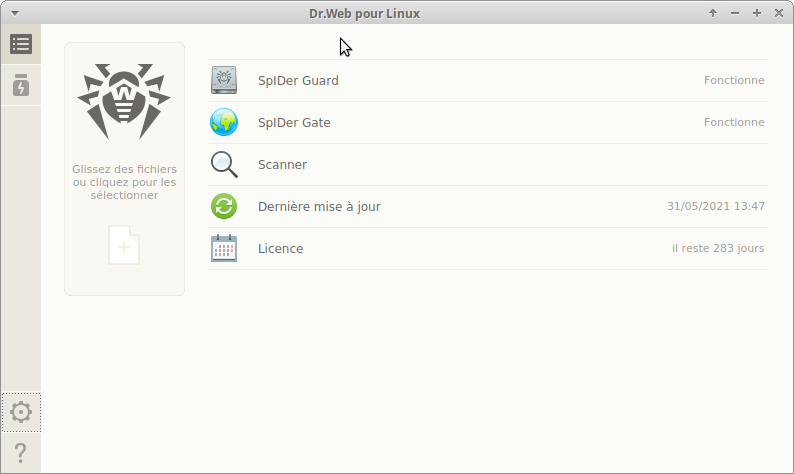Open the main page list icon in sidebar
The image size is (794, 474).
[20, 44]
